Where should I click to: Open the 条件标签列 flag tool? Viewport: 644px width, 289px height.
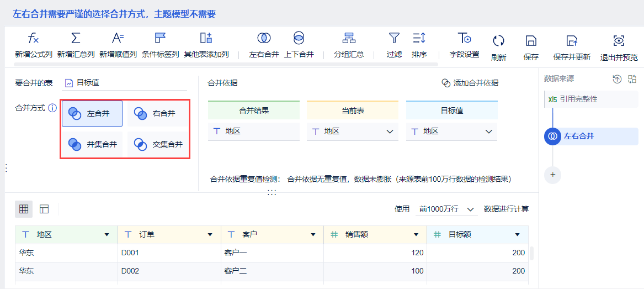click(x=160, y=39)
